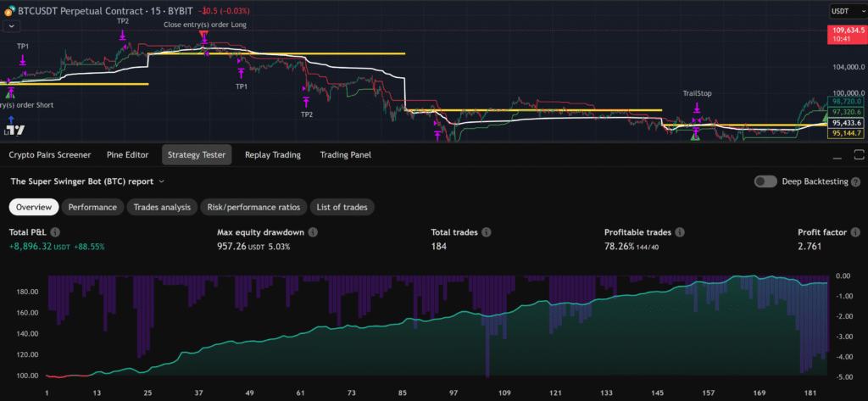Select the Strategy Tester tab

(197, 155)
